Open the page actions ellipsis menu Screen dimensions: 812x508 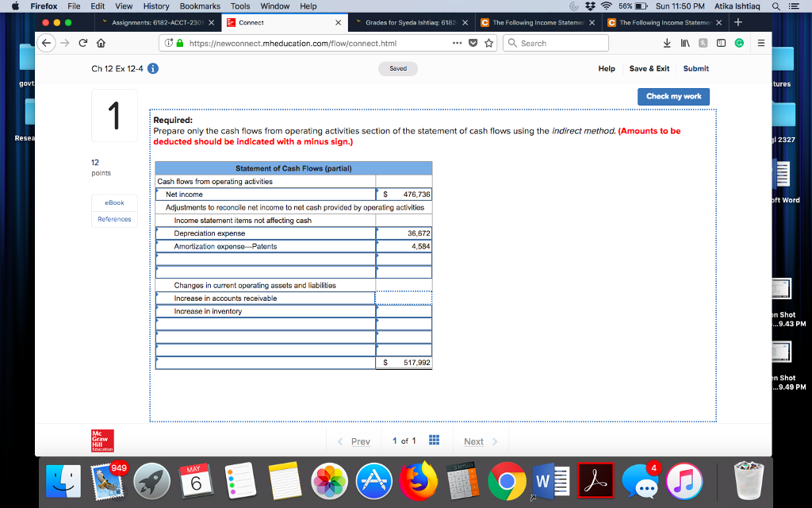coord(458,44)
